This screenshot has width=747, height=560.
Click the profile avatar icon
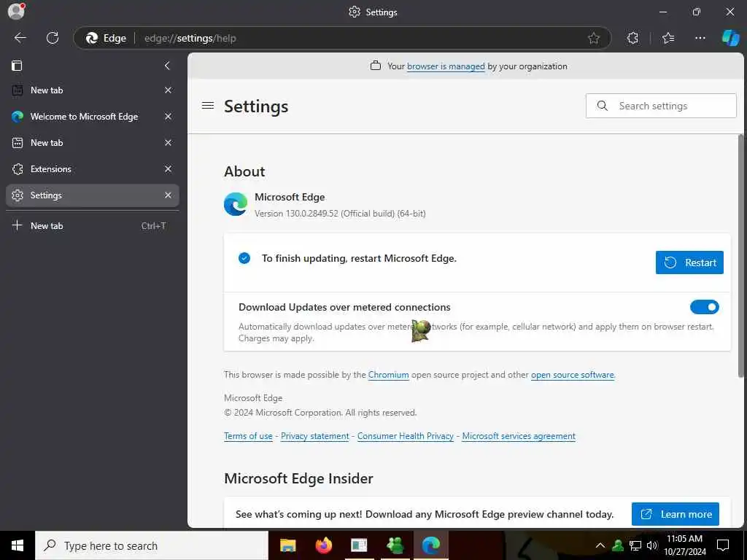tap(16, 12)
